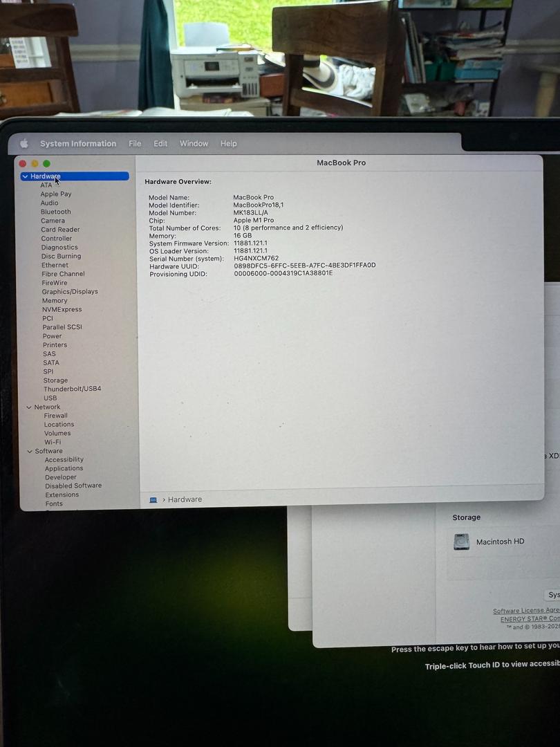Select Storage in the sidebar
560x747 pixels.
pos(56,380)
